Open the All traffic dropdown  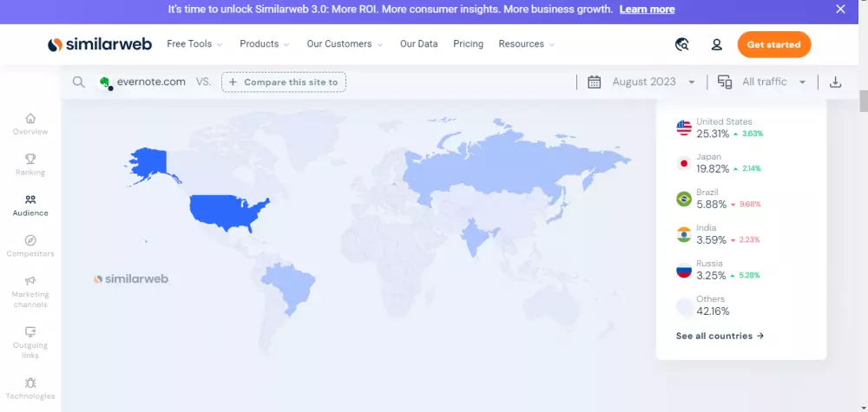pos(774,82)
